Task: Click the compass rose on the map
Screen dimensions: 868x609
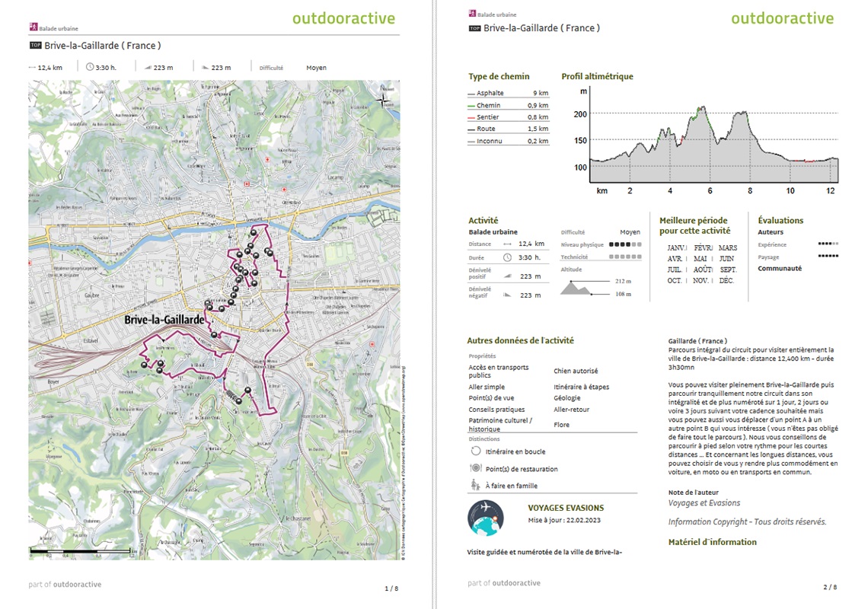Action: [x=382, y=100]
